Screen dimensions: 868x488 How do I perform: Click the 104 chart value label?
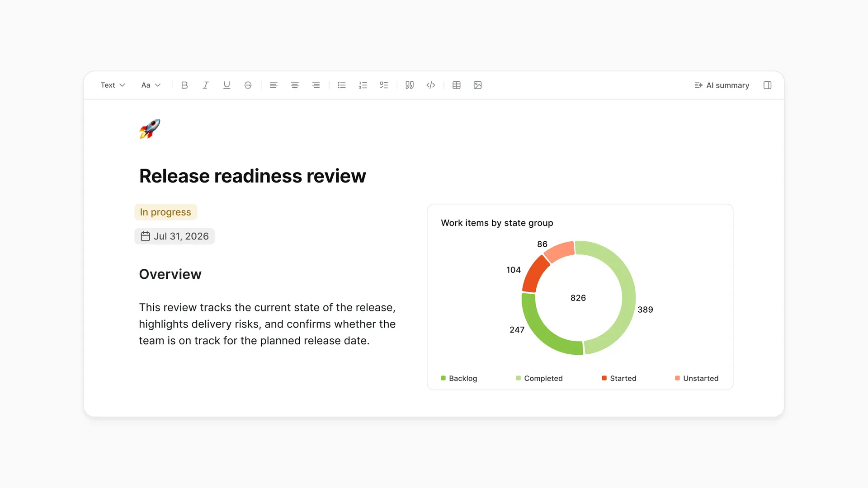point(514,270)
